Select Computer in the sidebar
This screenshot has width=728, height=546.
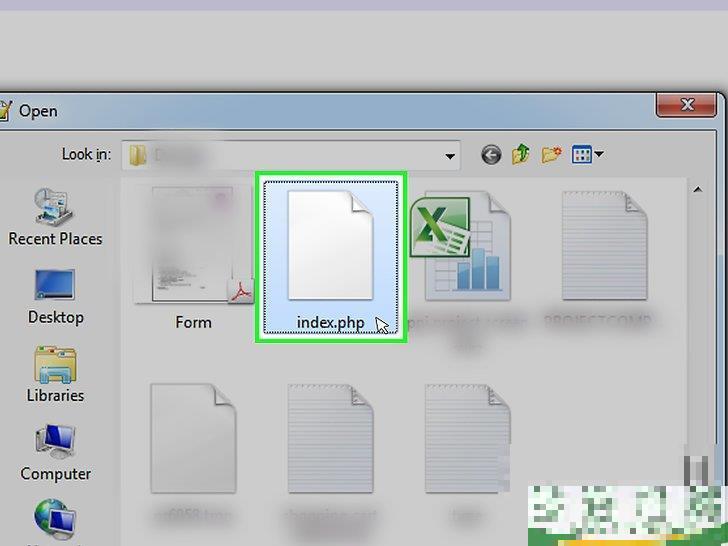tap(55, 452)
